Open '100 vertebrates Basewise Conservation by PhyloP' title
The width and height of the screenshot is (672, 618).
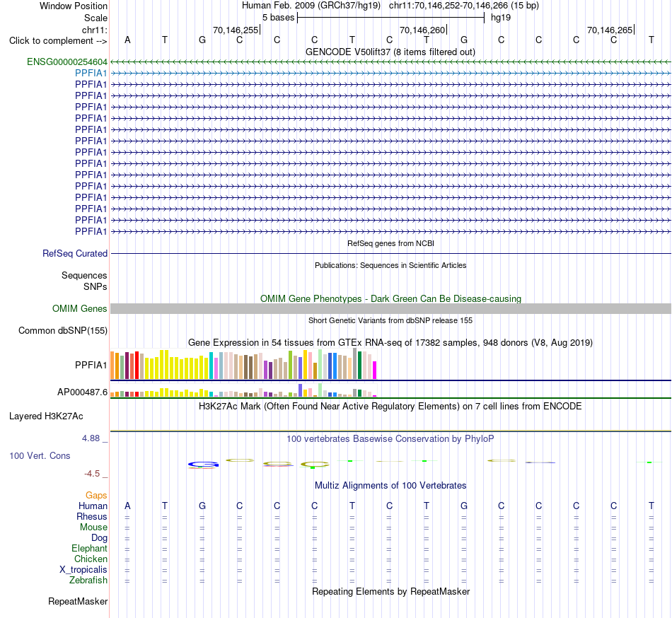[390, 438]
